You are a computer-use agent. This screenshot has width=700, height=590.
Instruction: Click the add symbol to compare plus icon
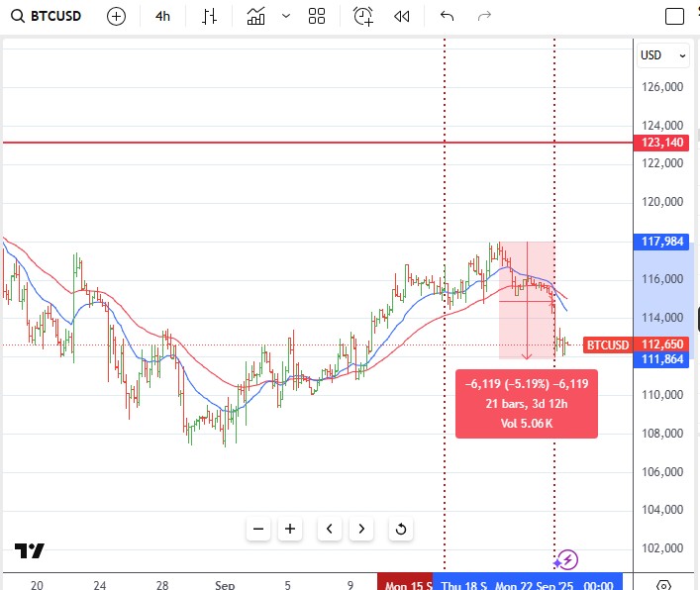116,16
